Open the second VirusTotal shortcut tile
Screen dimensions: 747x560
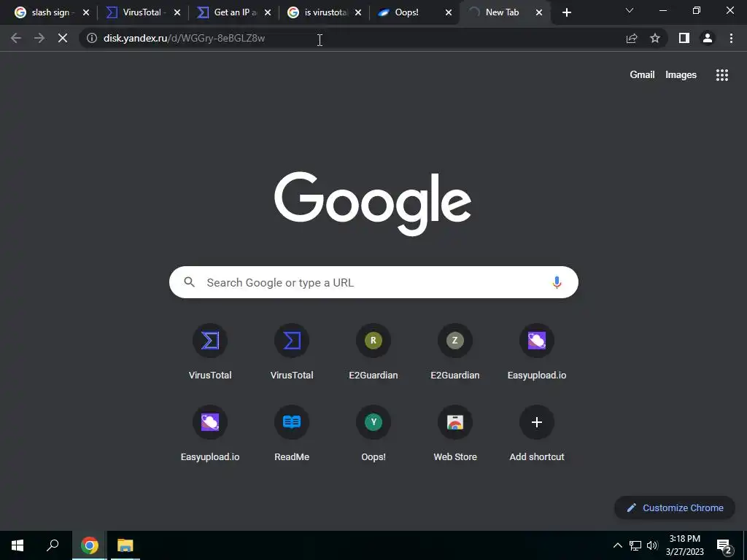pyautogui.click(x=292, y=352)
